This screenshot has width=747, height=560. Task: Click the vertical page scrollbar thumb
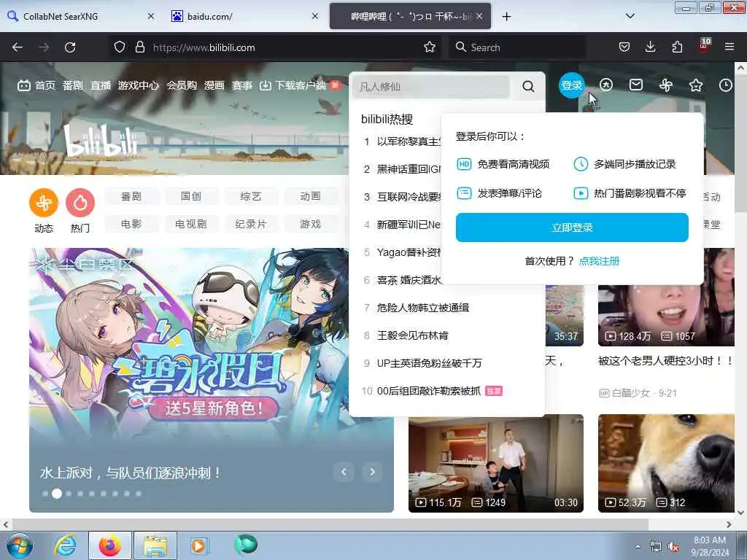[x=740, y=144]
